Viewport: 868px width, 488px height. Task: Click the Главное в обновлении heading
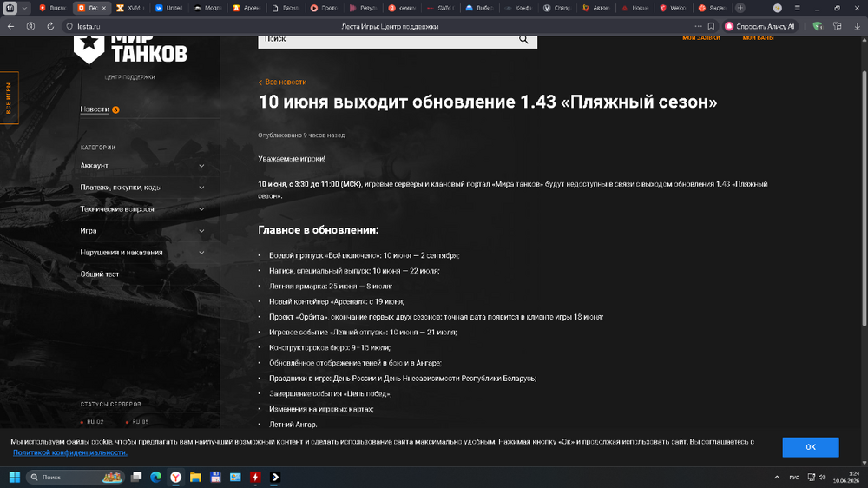click(319, 230)
